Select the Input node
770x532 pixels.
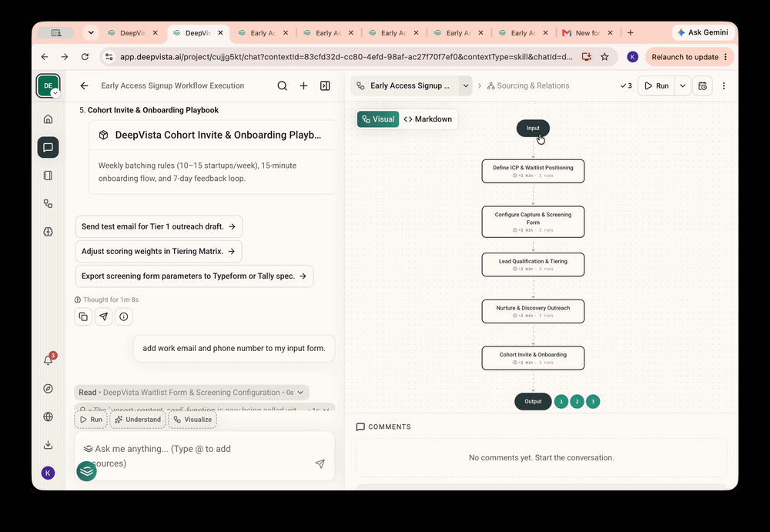tap(533, 129)
